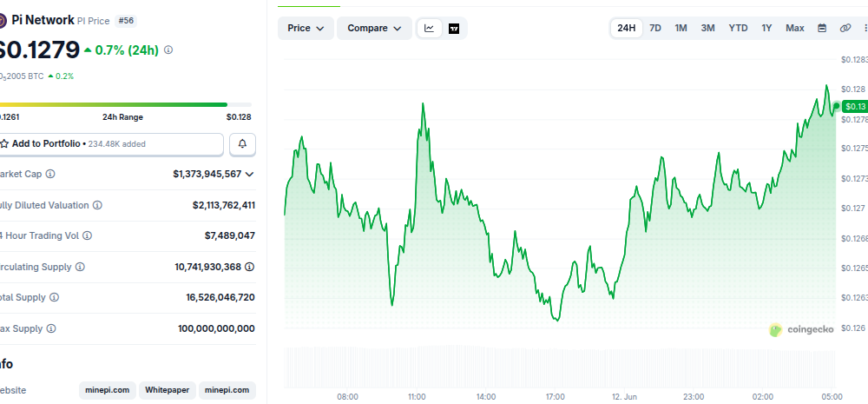Select the 1M time range tab
Viewport: 868px width, 404px height.
point(681,29)
